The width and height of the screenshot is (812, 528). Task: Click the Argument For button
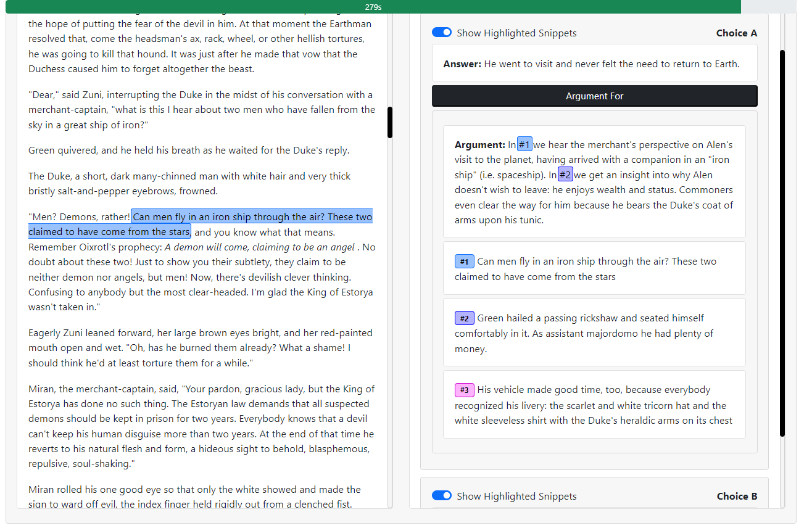pos(595,96)
